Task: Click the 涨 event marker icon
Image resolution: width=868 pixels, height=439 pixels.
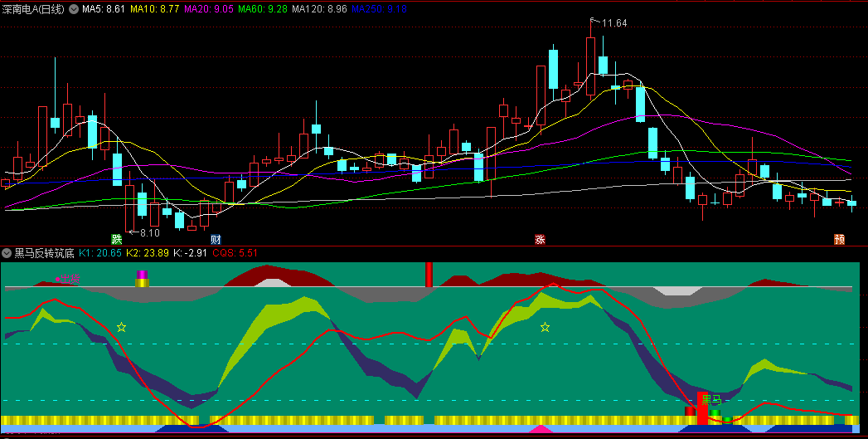Action: 540,240
